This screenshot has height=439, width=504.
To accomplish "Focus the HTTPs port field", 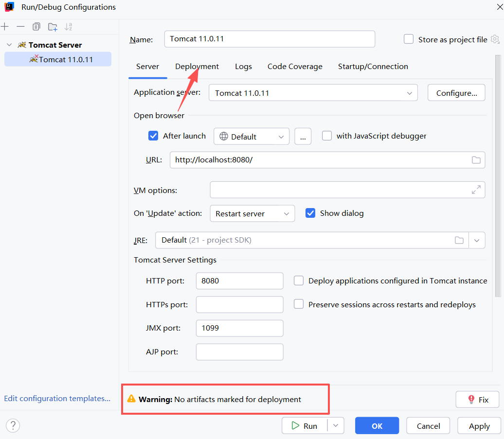I will tap(239, 304).
